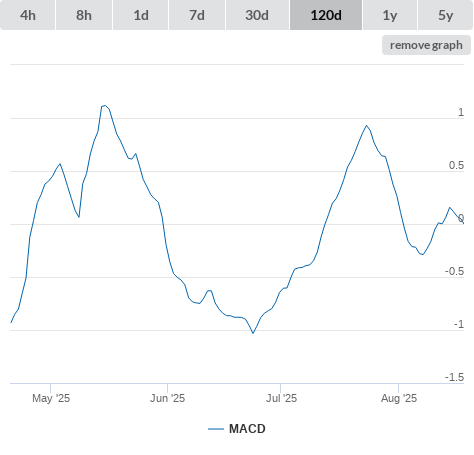Show the 5y time range

pyautogui.click(x=445, y=15)
